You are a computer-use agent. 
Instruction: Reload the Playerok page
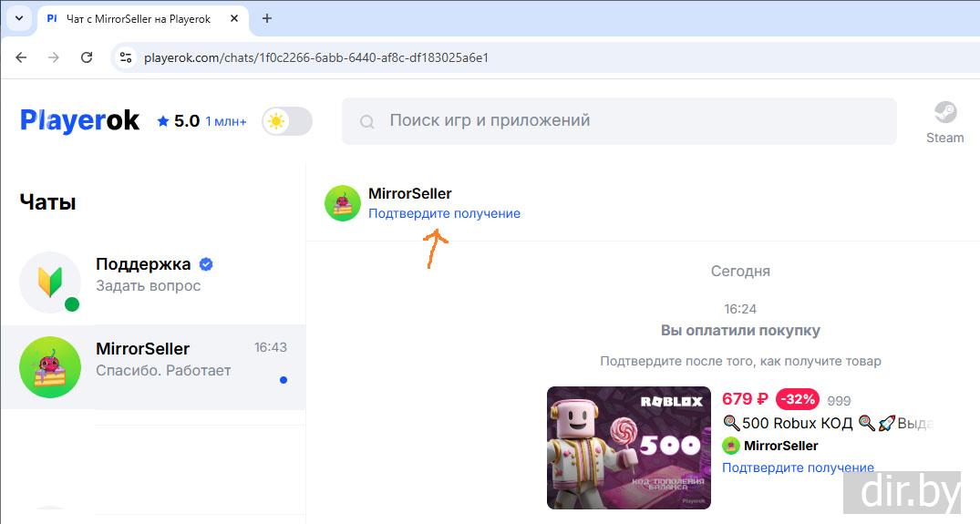coord(87,57)
